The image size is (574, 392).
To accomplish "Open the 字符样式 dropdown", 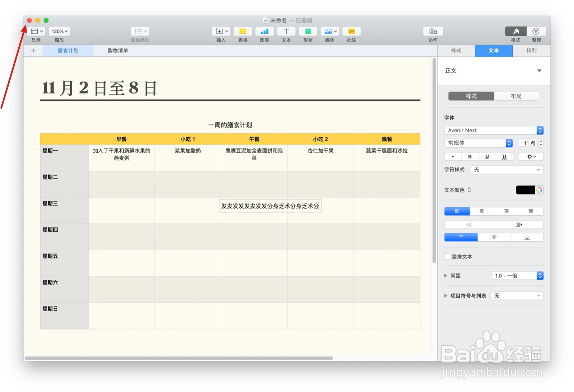I will 506,170.
